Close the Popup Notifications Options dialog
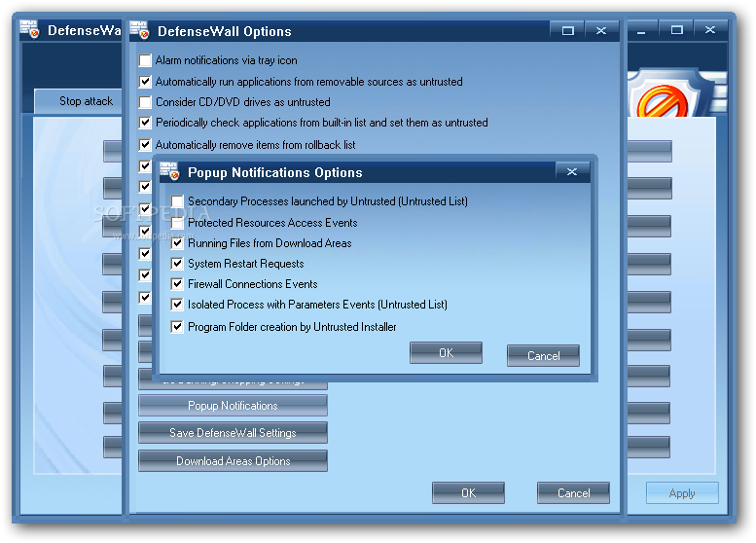The height and width of the screenshot is (543, 756). point(572,171)
